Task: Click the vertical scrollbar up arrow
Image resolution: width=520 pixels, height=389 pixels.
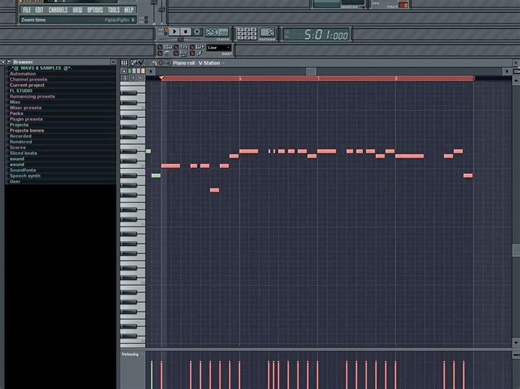Action: [x=516, y=80]
